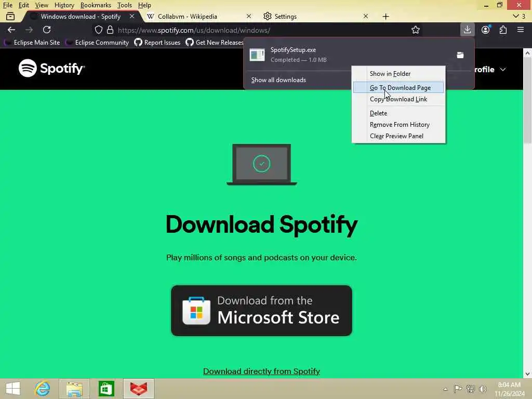532x399 pixels.
Task: Choose Show in Folder from context menu
Action: 398,74
